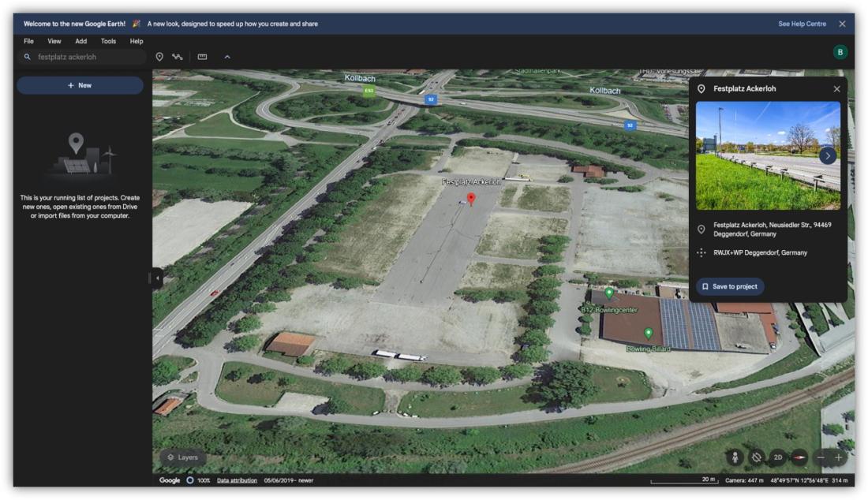Select the Add placemark tool
Screen dimensions: 868x500
[x=159, y=57]
